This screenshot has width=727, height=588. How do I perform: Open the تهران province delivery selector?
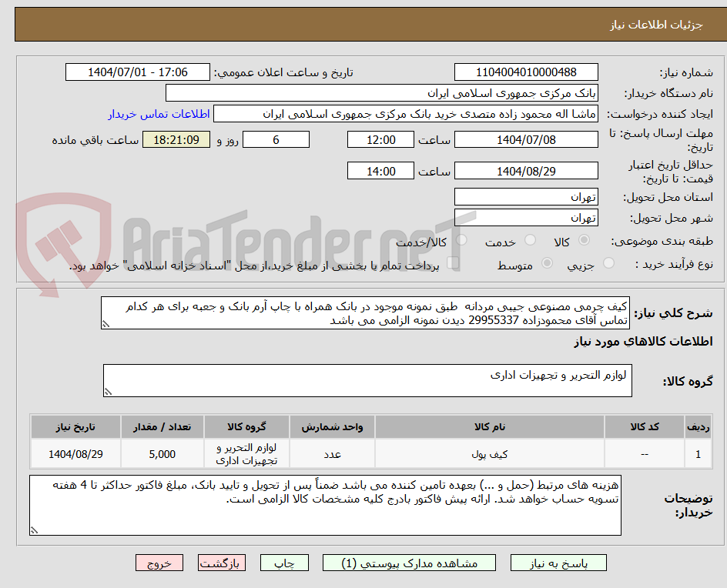[526, 196]
